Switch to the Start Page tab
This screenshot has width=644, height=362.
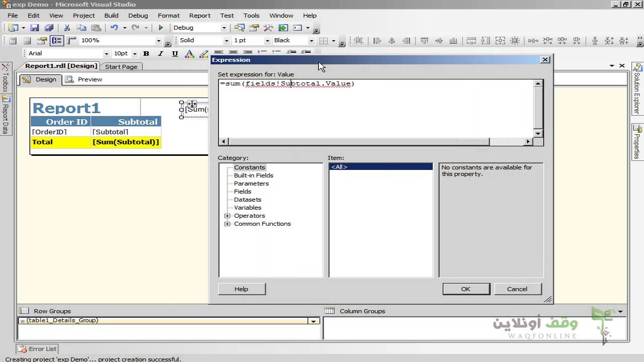pyautogui.click(x=121, y=66)
